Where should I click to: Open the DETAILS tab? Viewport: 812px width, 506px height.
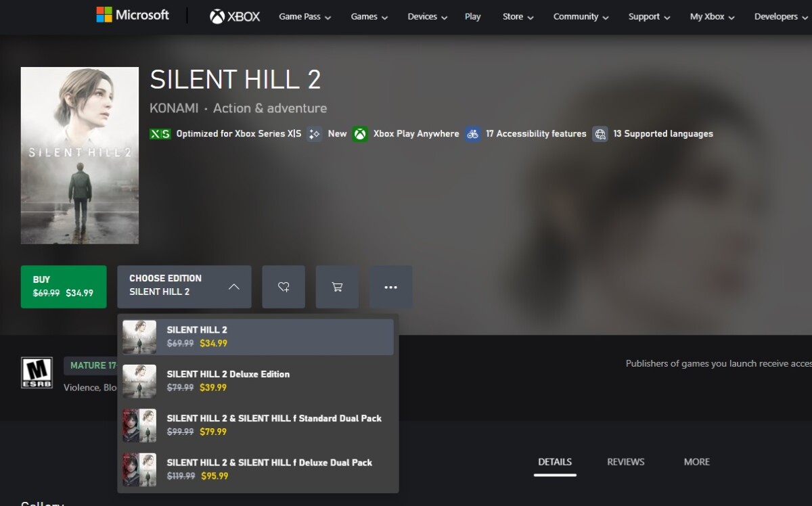555,461
